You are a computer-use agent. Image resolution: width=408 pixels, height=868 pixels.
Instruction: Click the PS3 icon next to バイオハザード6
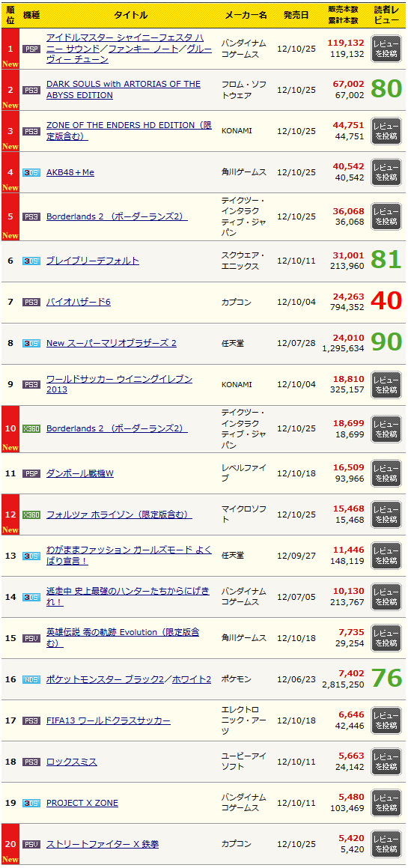coord(31,303)
